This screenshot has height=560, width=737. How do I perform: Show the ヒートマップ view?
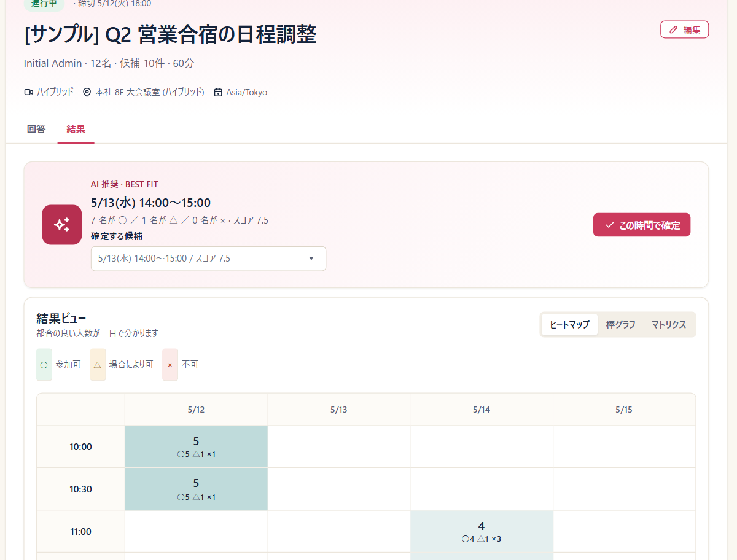coord(569,324)
